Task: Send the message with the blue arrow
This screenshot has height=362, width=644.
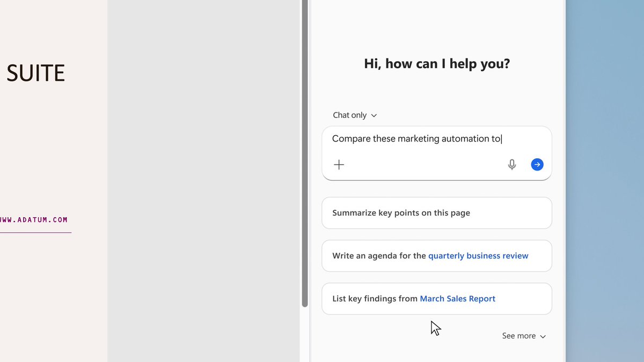Action: coord(537,165)
